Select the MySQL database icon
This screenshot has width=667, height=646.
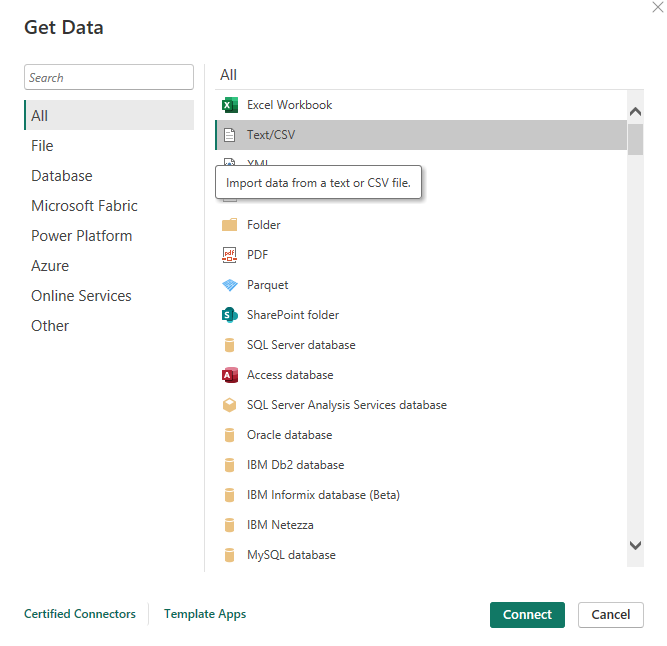pos(229,555)
